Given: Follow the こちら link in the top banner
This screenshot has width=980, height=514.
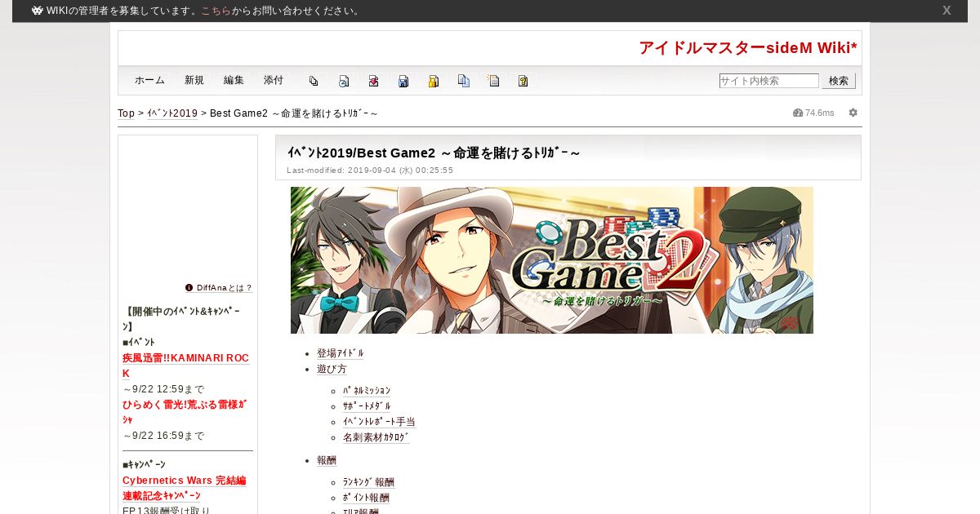Looking at the screenshot, I should point(216,11).
